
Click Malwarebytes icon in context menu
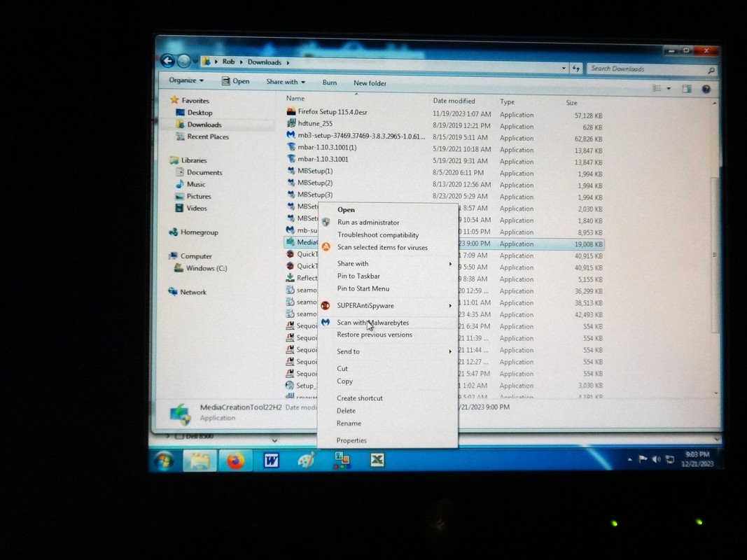tap(326, 323)
